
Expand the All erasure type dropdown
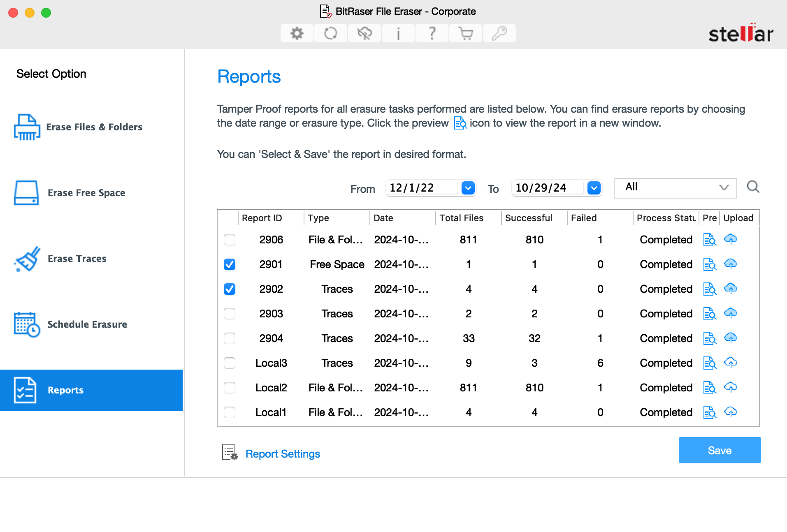click(x=675, y=188)
